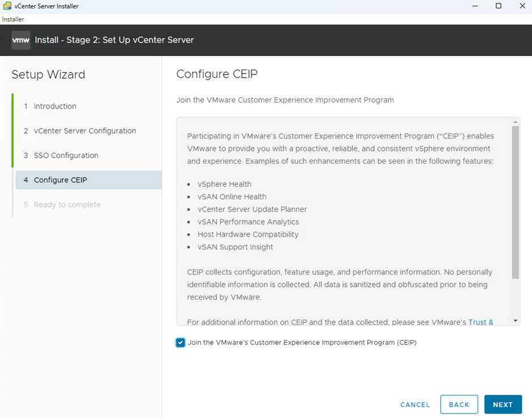Maximize the installer window
This screenshot has width=532, height=418.
tap(499, 6)
